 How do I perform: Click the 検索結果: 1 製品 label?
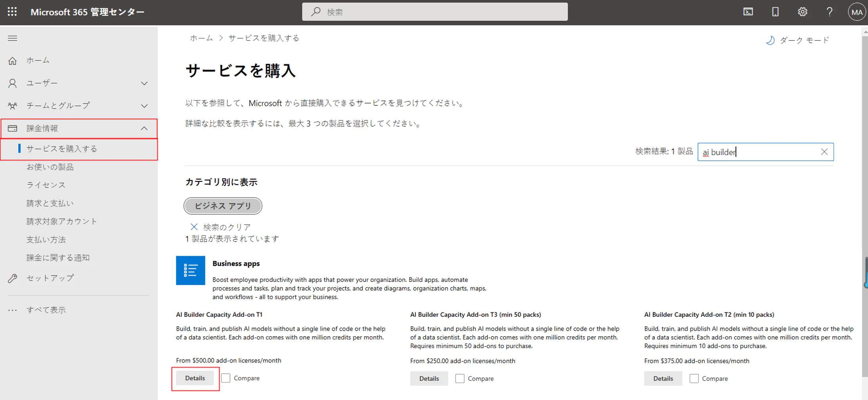(664, 151)
